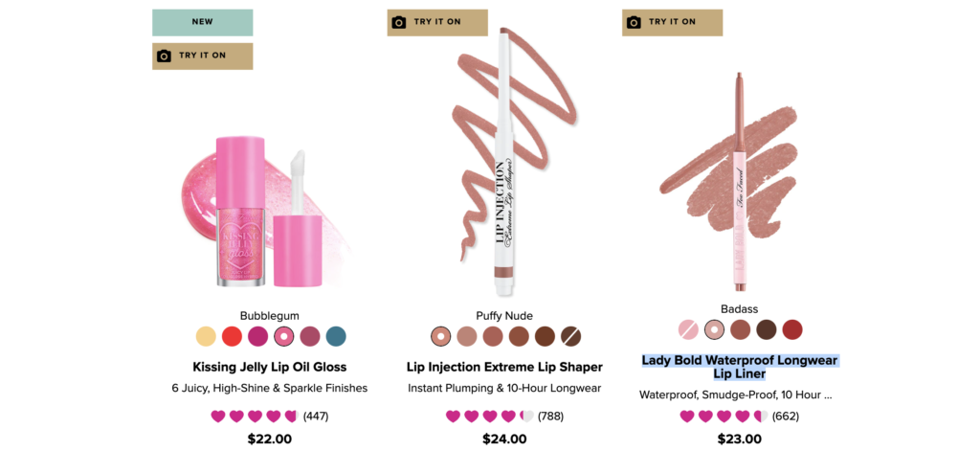Click camera icon on Kissing Jelly Try It On

pyautogui.click(x=164, y=56)
